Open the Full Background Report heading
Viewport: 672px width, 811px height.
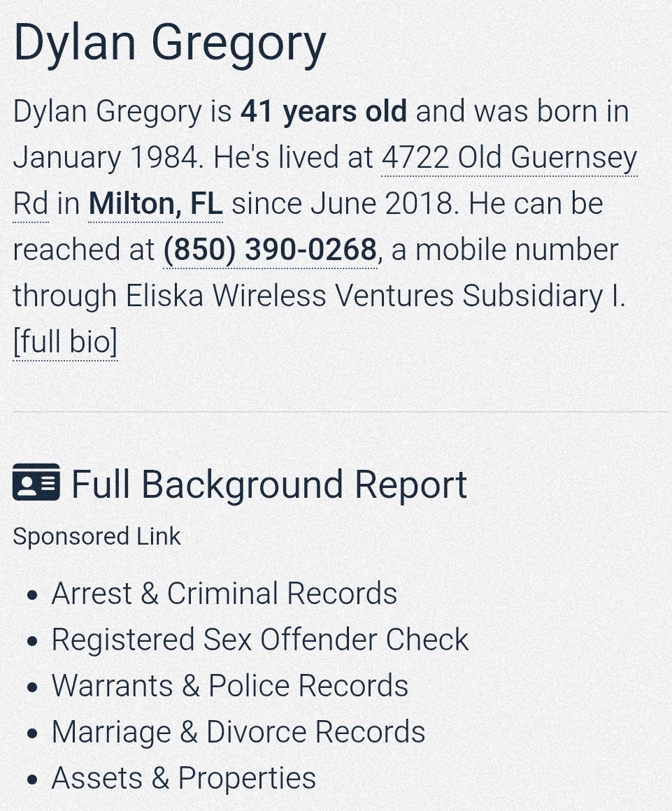click(x=269, y=484)
